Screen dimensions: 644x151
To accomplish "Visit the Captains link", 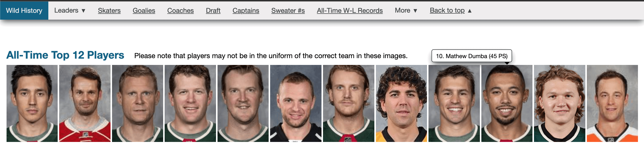I will (246, 11).
